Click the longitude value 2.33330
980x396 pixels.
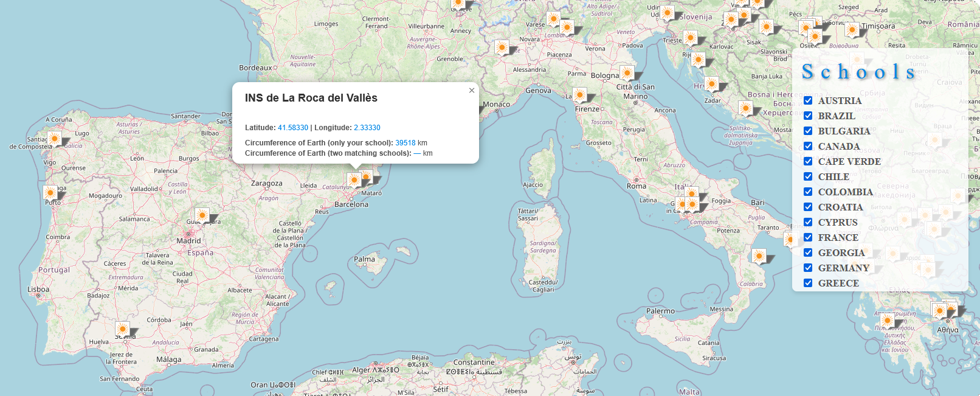(x=367, y=128)
